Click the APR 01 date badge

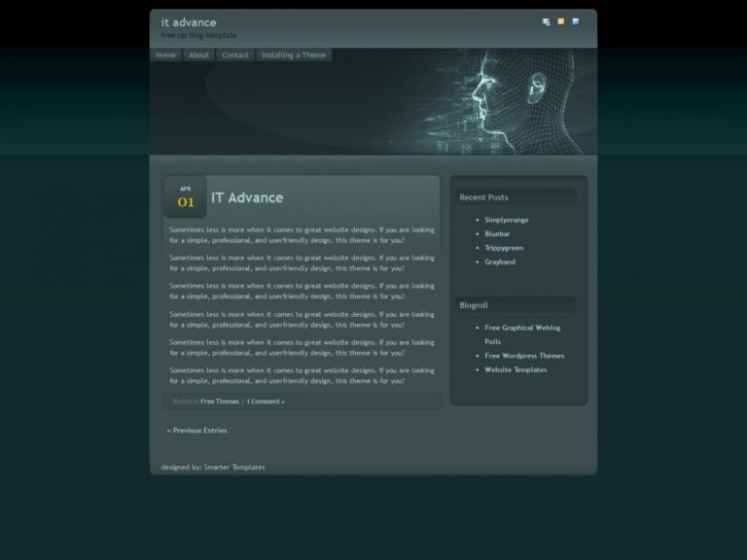[x=185, y=197]
